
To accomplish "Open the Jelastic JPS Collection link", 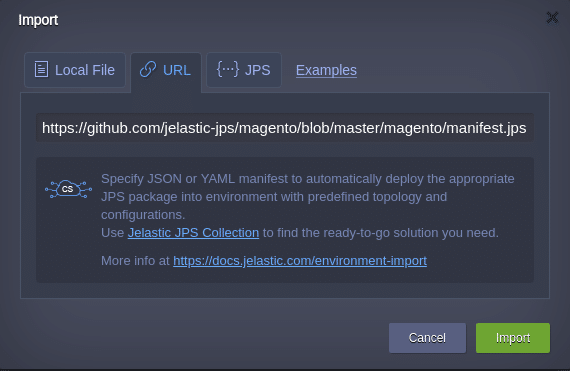I will (193, 233).
